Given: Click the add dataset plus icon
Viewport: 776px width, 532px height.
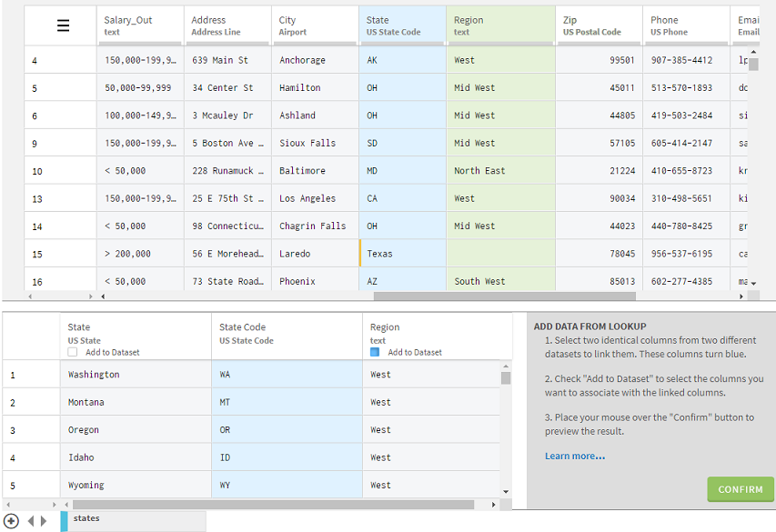Looking at the screenshot, I should coord(11,521).
